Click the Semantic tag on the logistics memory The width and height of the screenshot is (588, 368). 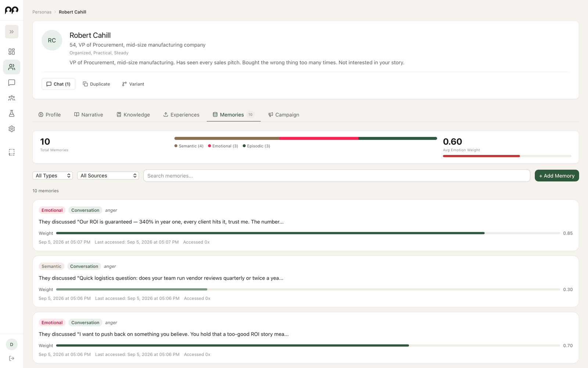[51, 266]
